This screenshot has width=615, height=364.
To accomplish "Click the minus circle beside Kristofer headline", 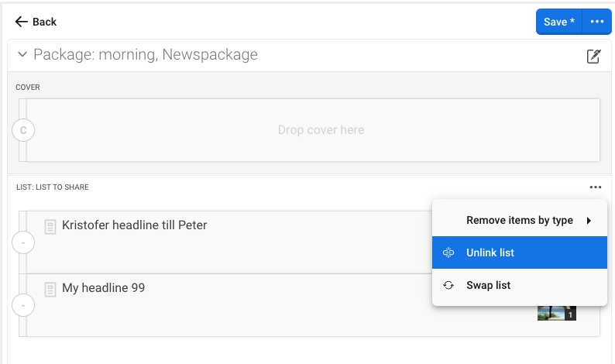I will tap(23, 243).
